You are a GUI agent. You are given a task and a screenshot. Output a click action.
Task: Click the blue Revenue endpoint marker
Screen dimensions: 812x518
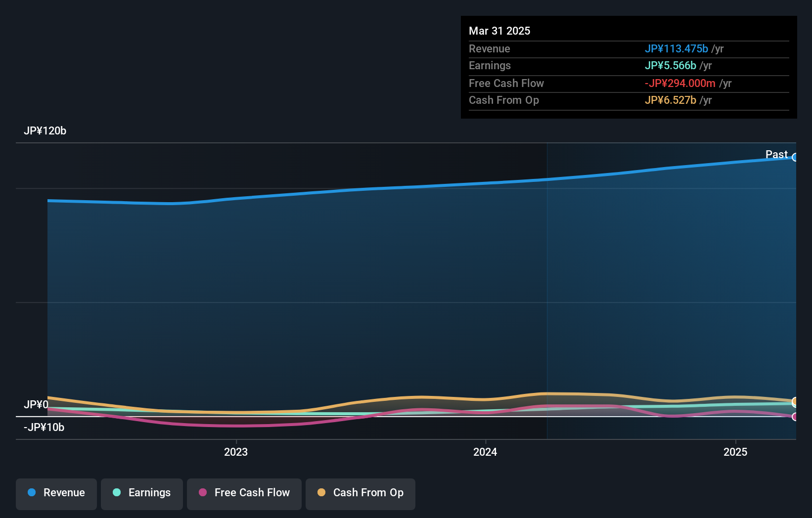795,157
